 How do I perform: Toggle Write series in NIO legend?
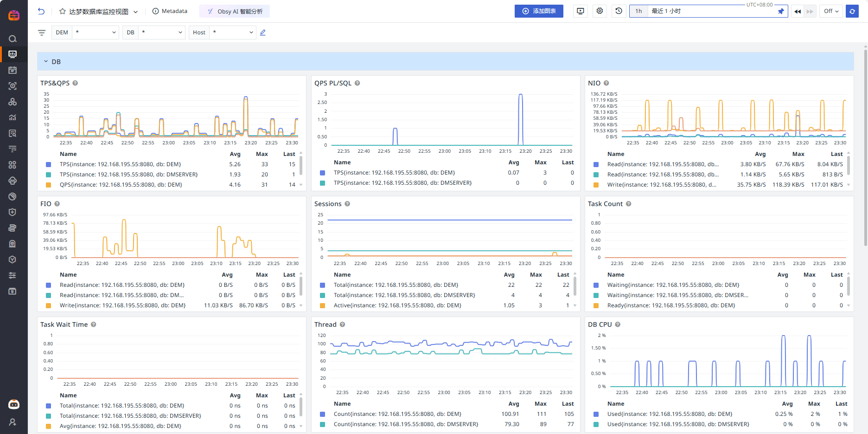click(662, 185)
